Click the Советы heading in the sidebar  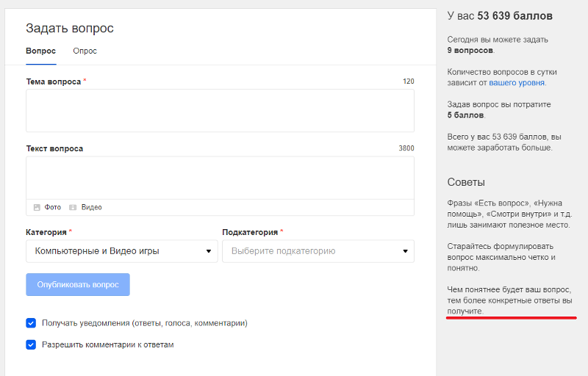click(x=466, y=181)
